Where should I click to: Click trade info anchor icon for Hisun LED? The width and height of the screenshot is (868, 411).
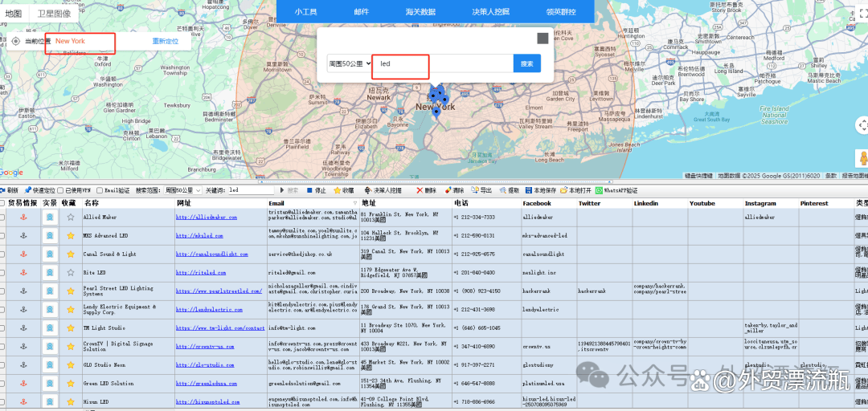(x=23, y=401)
